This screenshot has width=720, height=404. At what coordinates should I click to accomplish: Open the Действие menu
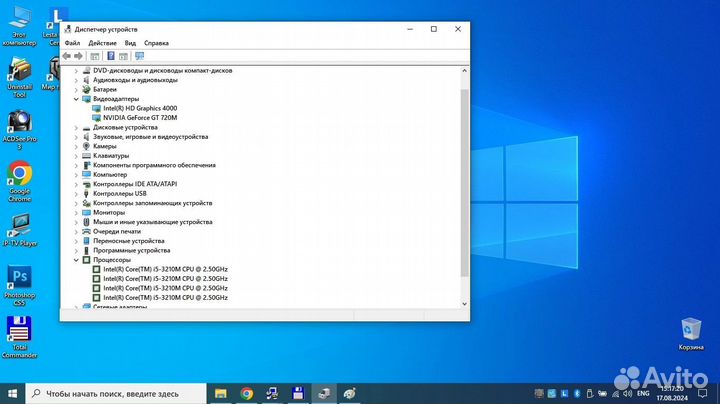point(102,43)
